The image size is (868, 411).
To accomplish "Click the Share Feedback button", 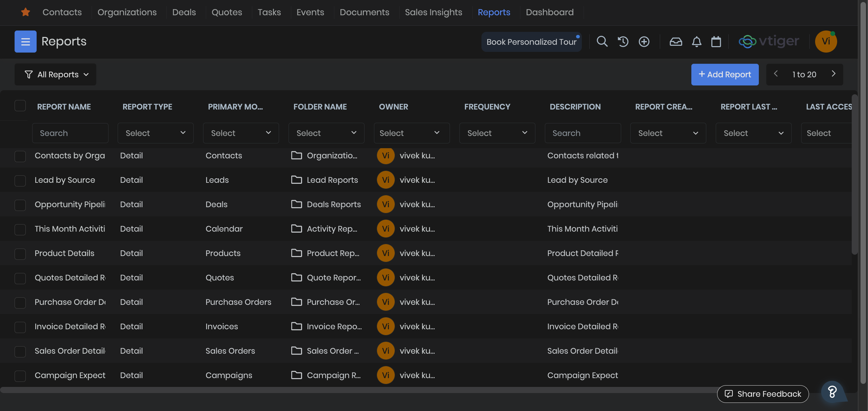I will click(x=763, y=394).
